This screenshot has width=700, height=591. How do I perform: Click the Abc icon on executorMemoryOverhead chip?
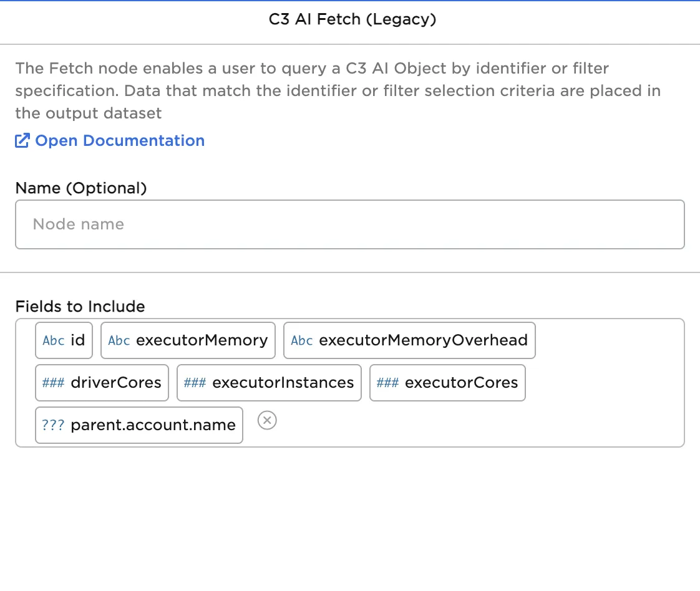[302, 340]
